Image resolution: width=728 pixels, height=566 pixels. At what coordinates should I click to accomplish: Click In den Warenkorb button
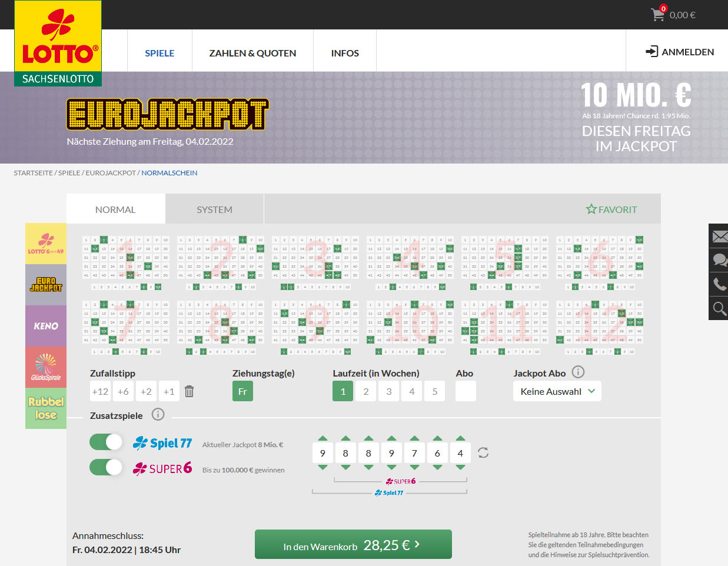(x=353, y=545)
